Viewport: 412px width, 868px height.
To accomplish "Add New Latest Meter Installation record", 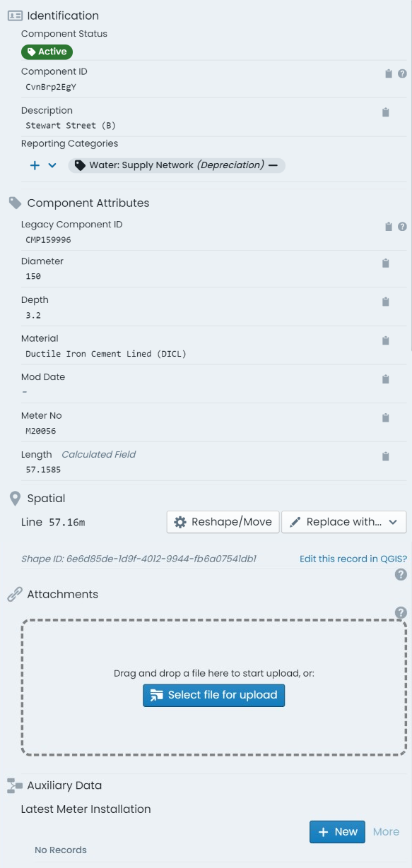I will tap(338, 832).
